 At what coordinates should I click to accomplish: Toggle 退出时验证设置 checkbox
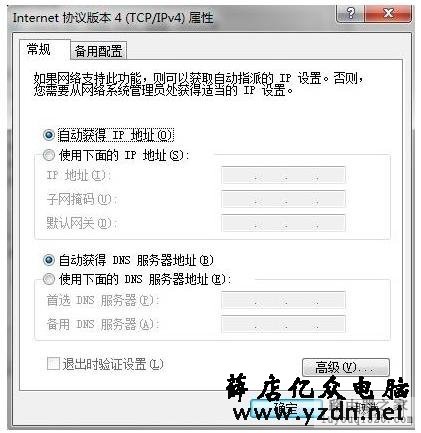click(x=53, y=364)
